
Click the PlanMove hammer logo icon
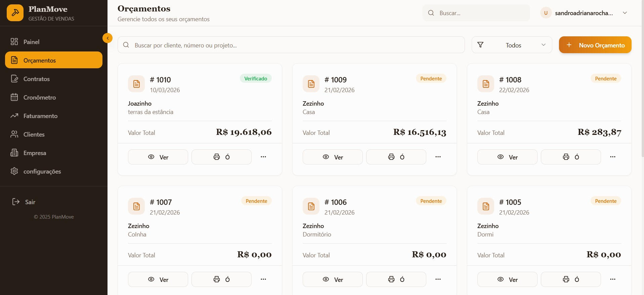[x=15, y=13]
